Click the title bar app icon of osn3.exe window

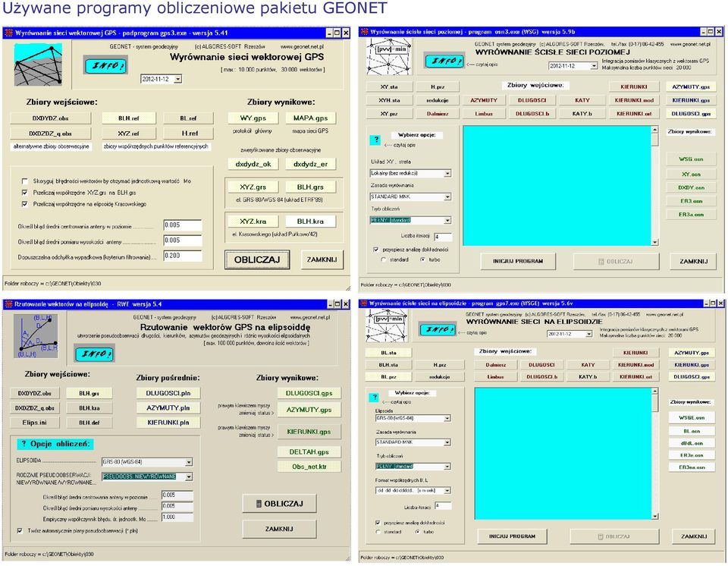[365, 32]
